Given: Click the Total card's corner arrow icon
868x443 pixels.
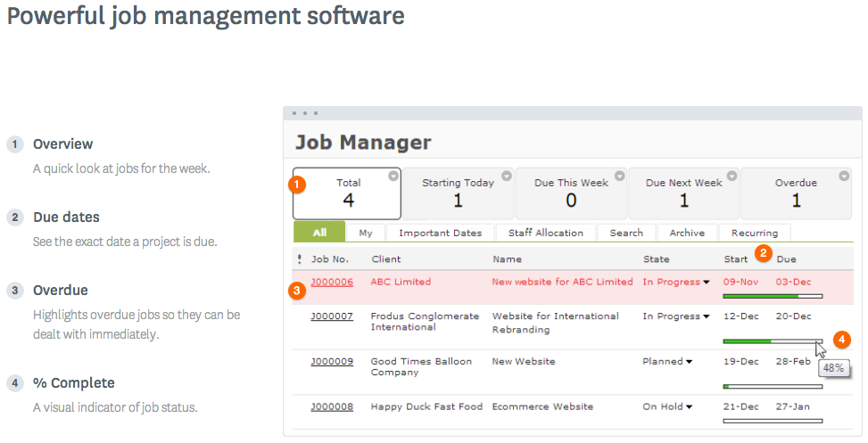Looking at the screenshot, I should pyautogui.click(x=393, y=176).
